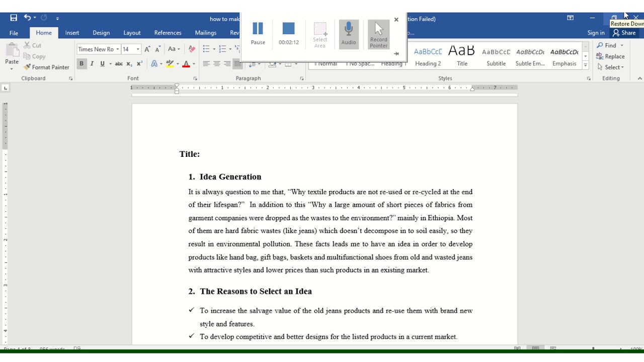
Task: Apply the Title style
Action: [x=462, y=56]
